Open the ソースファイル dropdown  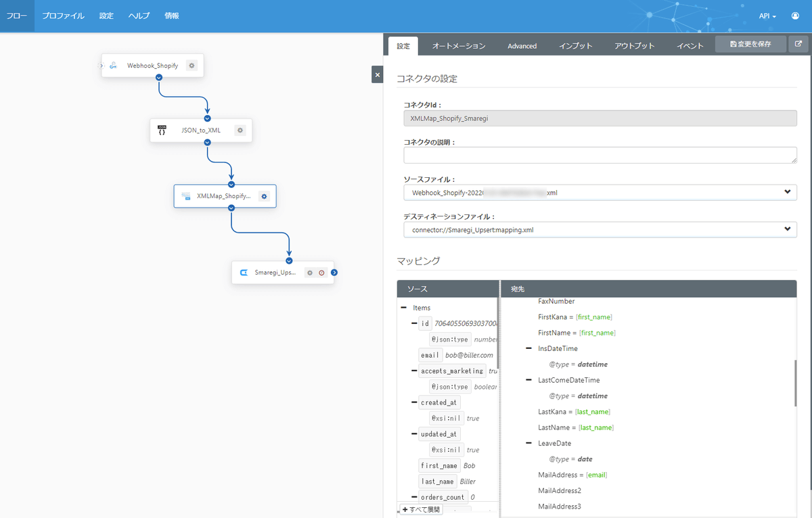(600, 192)
